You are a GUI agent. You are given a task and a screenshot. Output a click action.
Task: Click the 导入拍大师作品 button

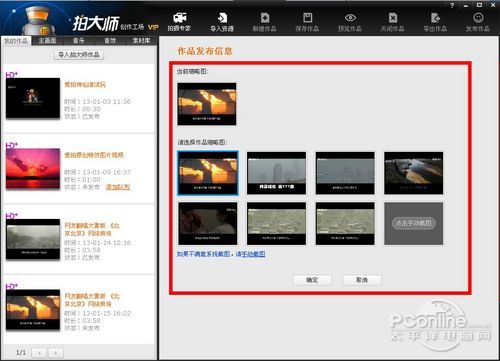click(x=79, y=55)
